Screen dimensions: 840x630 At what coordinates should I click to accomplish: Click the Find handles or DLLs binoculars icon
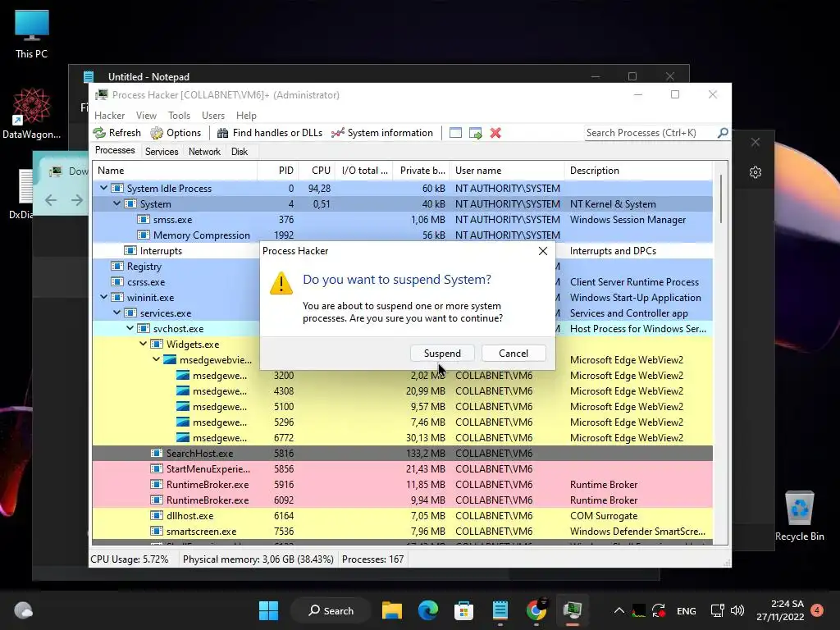click(222, 133)
